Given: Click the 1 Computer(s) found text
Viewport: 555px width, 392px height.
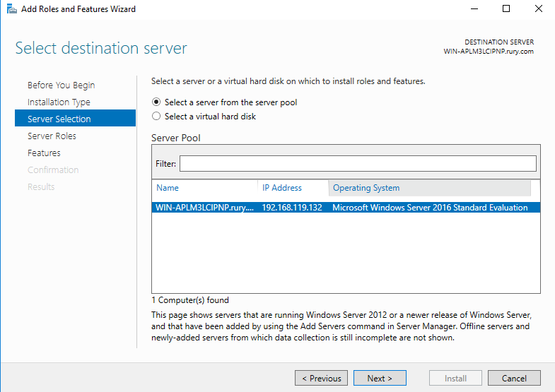Looking at the screenshot, I should [x=190, y=300].
